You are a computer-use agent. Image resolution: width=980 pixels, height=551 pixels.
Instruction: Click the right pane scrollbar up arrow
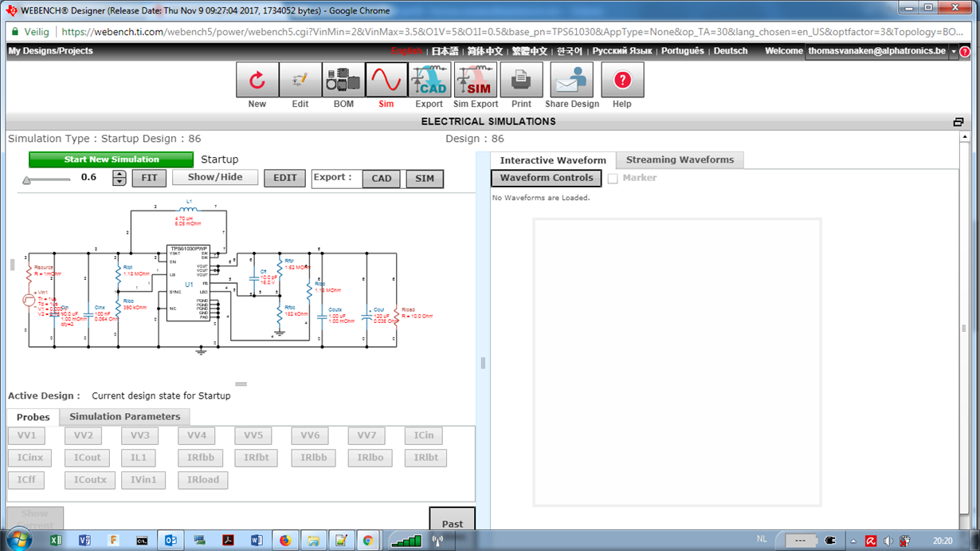pyautogui.click(x=964, y=137)
